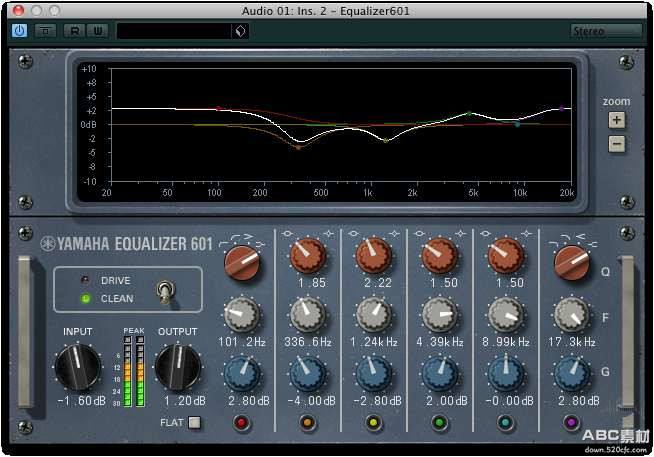This screenshot has height=457, width=654.
Task: Toggle the orange band 2 enable LED
Action: click(x=307, y=423)
